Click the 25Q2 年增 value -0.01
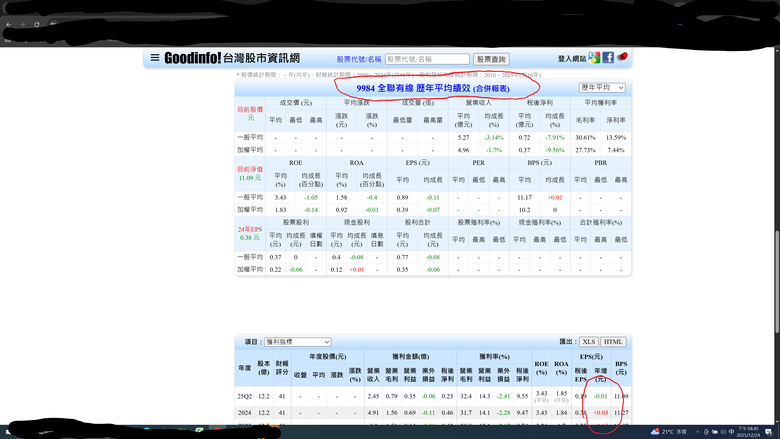Image resolution: width=780 pixels, height=439 pixels. pyautogui.click(x=600, y=397)
